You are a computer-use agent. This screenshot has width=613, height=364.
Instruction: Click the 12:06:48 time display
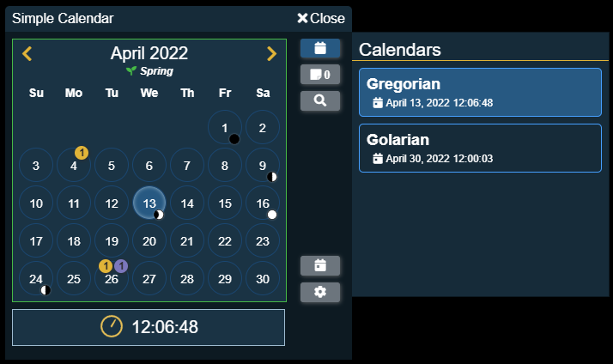(164, 327)
